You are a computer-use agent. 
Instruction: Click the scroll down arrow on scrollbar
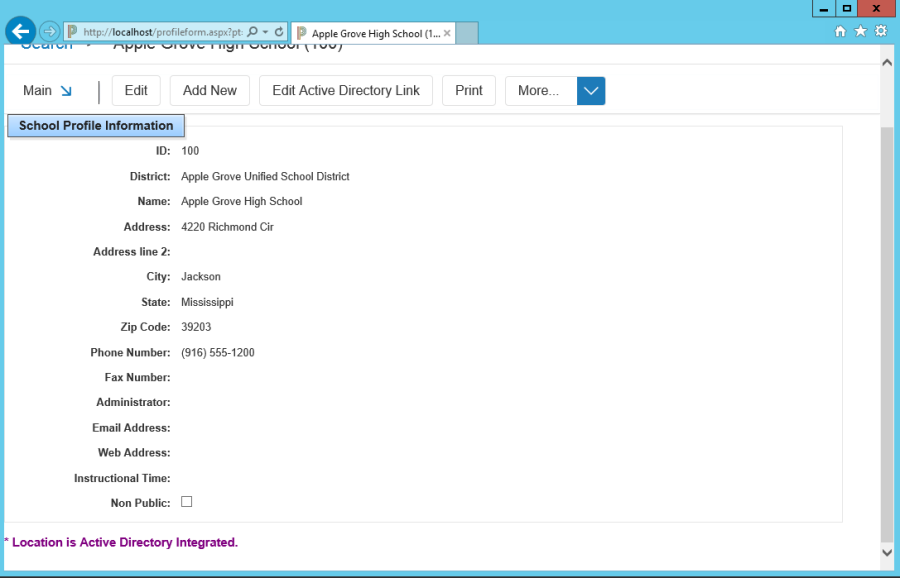point(887,551)
